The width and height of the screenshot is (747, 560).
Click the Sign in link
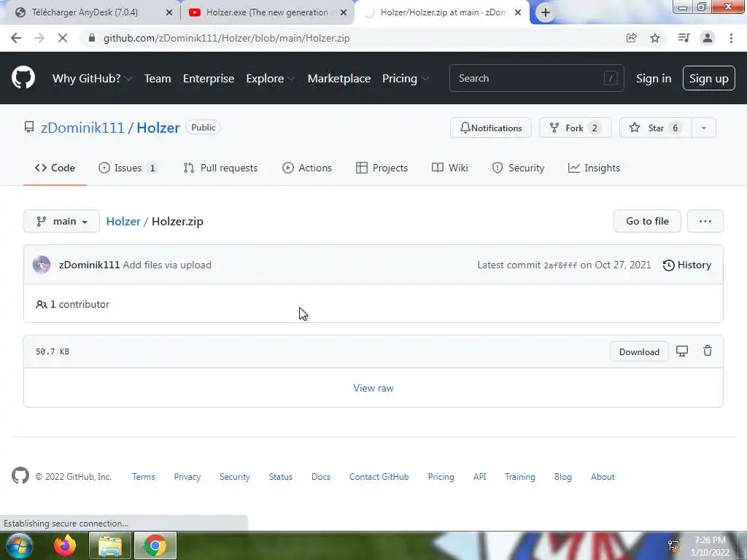point(653,79)
